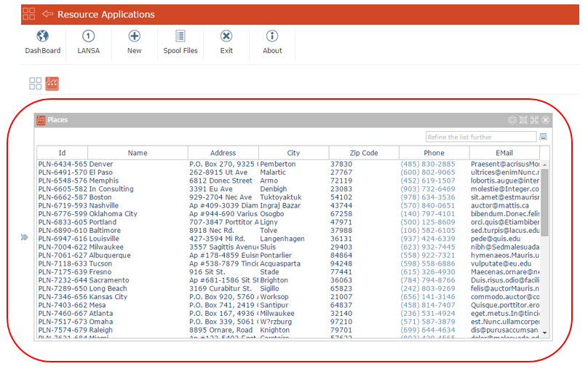Click the vertical scrollbar thumb in Places list
The width and height of the screenshot is (588, 369).
coord(544,202)
